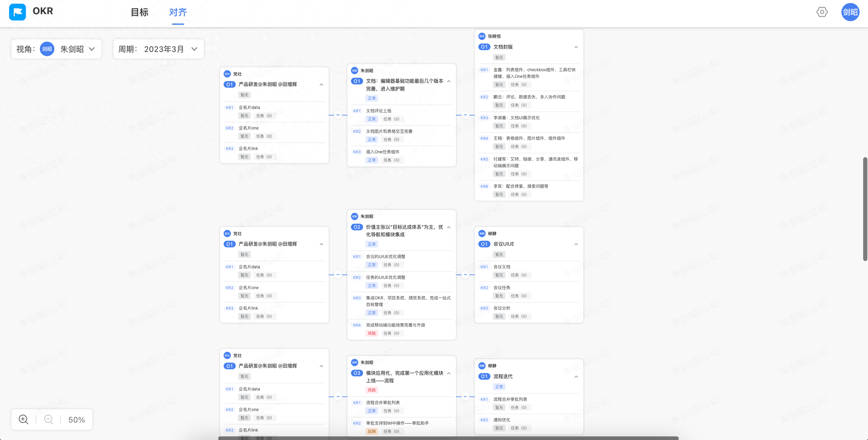Toggle connector between 模块应用化 and 流程迭代 cards
The width and height of the screenshot is (868, 440).
pos(465,397)
